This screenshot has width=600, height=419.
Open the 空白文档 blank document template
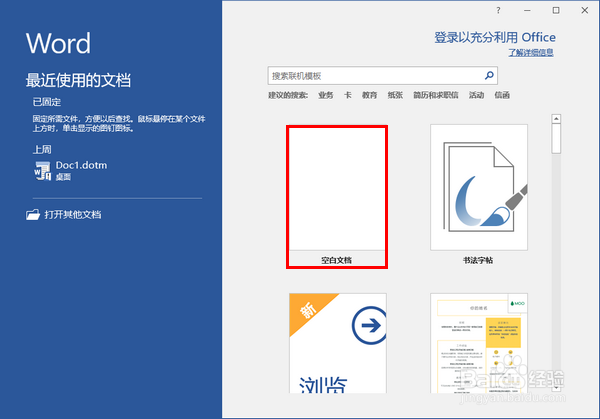coord(337,197)
